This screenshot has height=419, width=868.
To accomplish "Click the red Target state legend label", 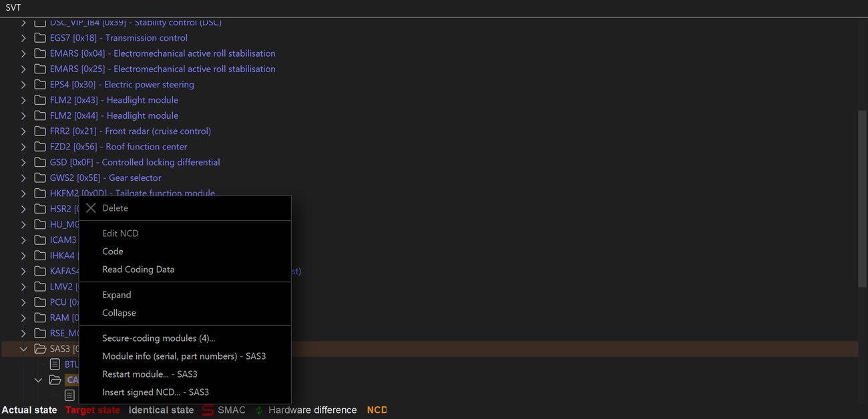I will coord(93,410).
